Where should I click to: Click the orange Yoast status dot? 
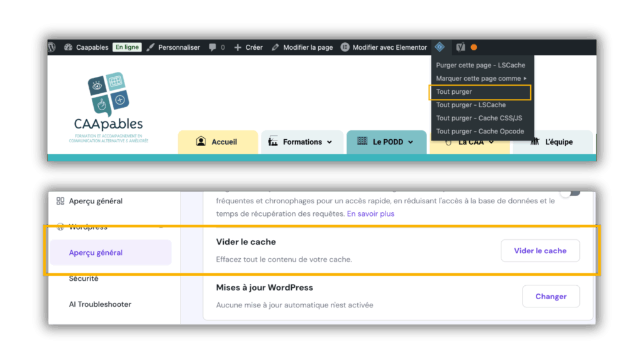(x=474, y=47)
